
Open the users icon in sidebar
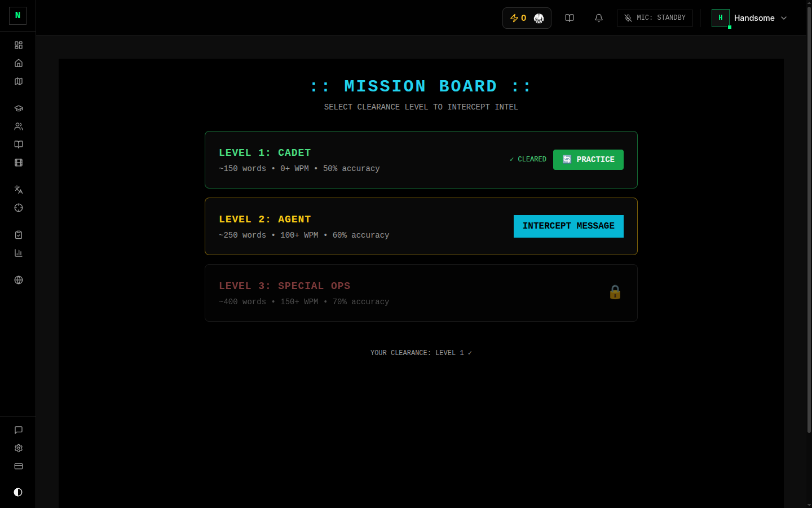tap(19, 126)
